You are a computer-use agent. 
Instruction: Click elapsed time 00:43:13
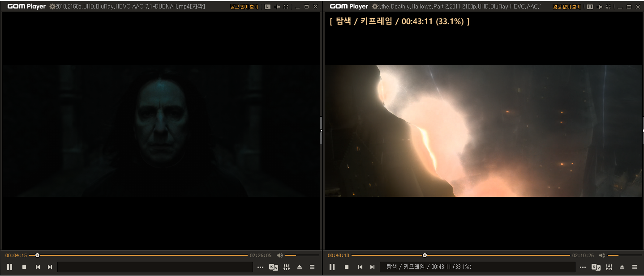339,255
